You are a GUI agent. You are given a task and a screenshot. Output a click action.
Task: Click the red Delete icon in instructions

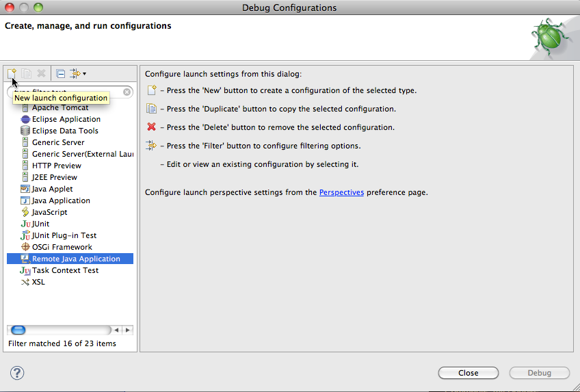point(151,127)
